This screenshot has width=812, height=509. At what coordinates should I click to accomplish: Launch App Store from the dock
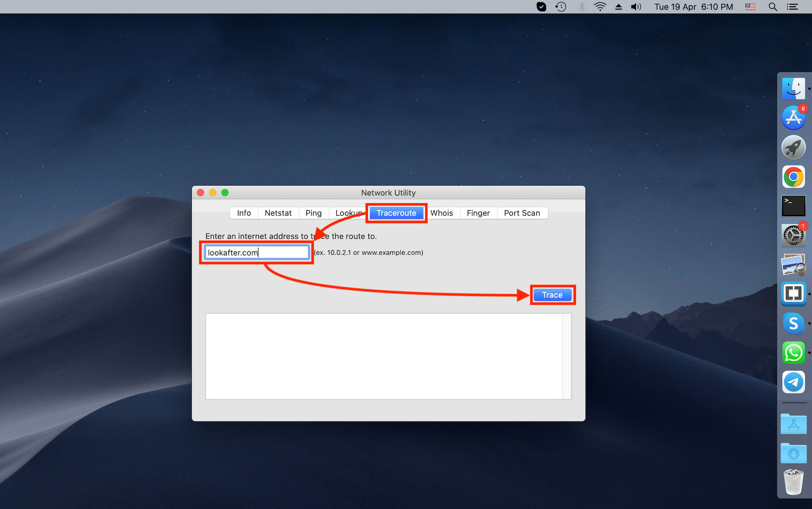tap(794, 118)
